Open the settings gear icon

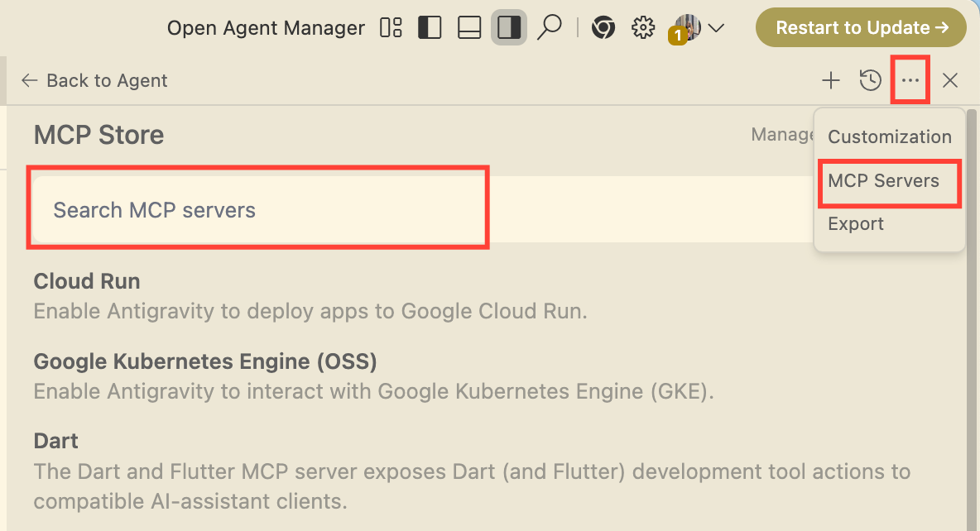click(642, 27)
